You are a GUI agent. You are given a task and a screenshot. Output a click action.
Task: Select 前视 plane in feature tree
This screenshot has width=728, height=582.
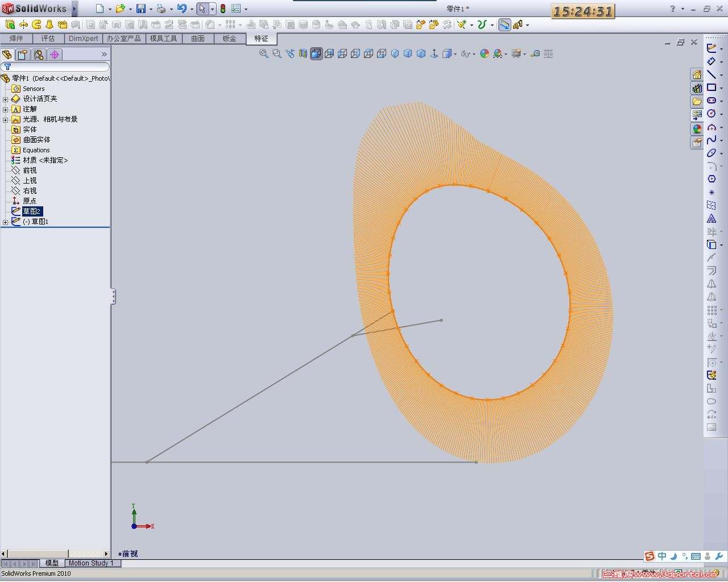30,171
